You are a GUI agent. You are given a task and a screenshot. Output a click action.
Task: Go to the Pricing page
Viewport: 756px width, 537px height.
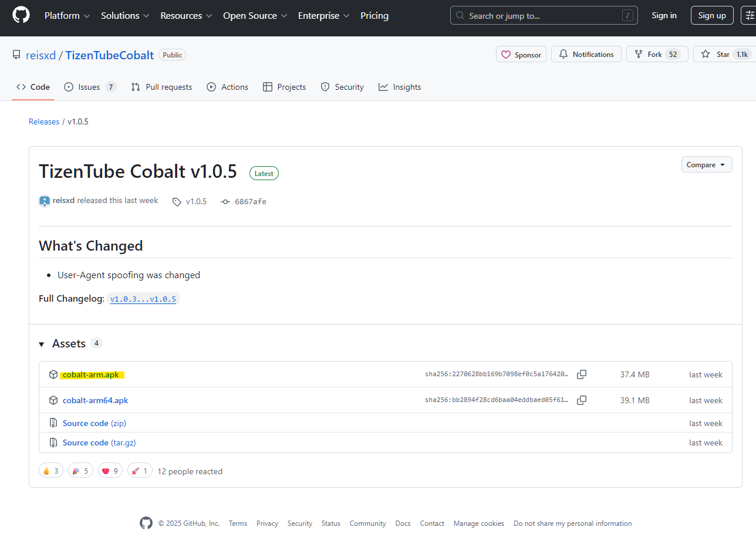tap(374, 16)
